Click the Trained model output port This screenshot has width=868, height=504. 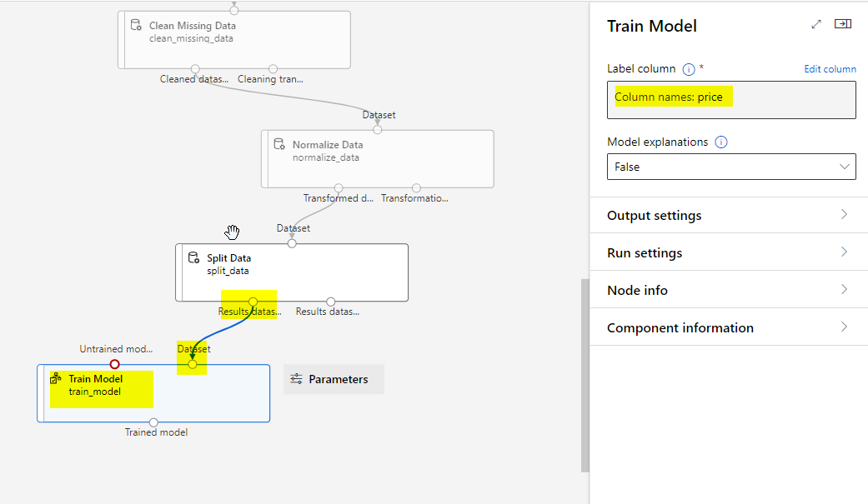153,422
